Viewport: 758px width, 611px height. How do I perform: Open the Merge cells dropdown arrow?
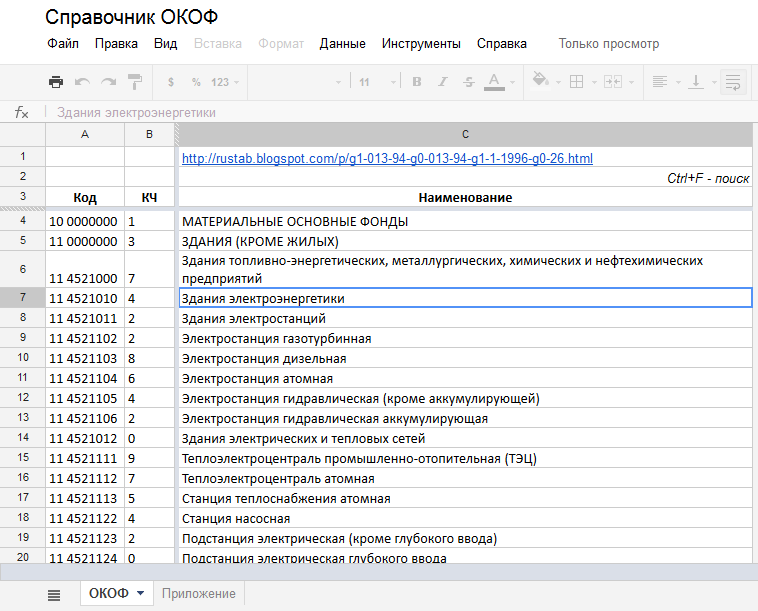point(631,83)
